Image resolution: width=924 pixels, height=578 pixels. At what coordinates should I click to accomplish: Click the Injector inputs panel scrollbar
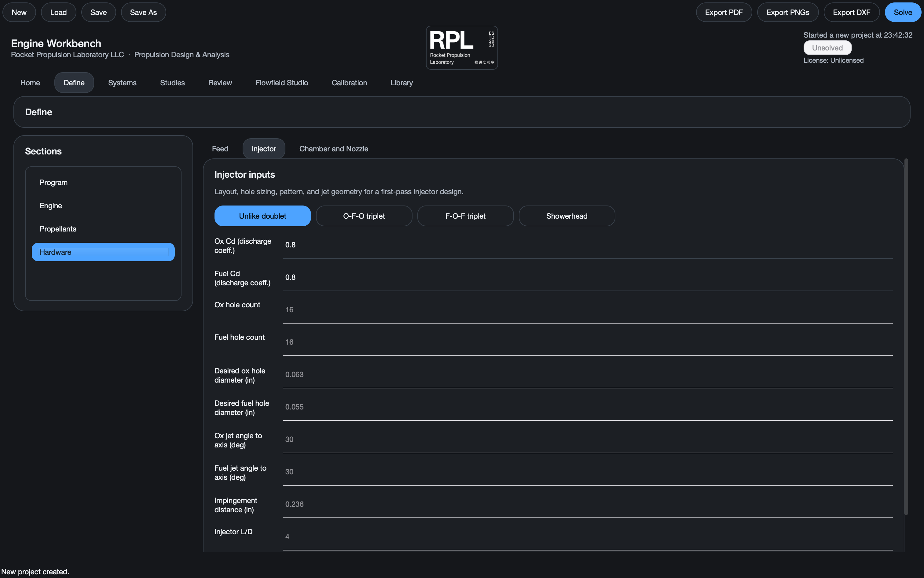point(906,336)
